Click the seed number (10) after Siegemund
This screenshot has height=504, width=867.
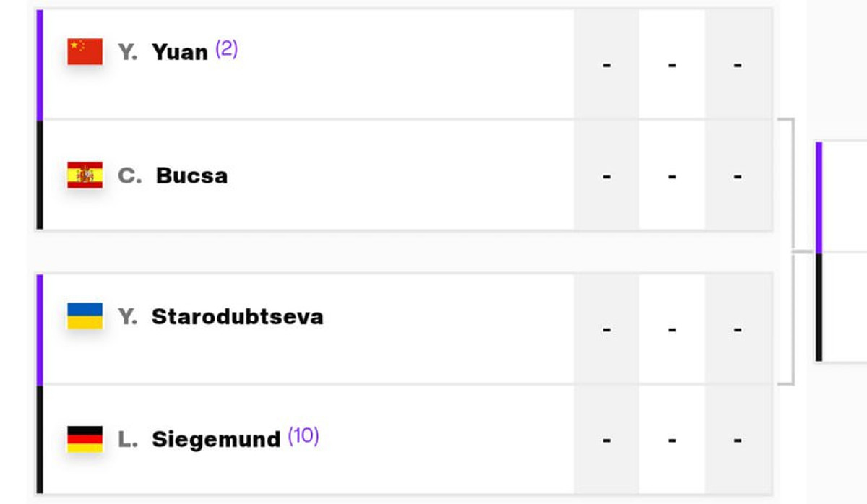(x=303, y=437)
